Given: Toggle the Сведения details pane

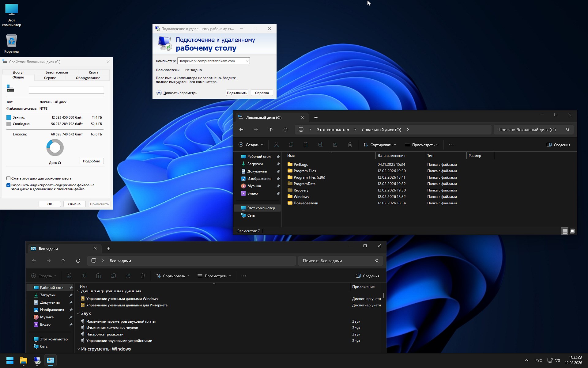Looking at the screenshot, I should pyautogui.click(x=558, y=145).
